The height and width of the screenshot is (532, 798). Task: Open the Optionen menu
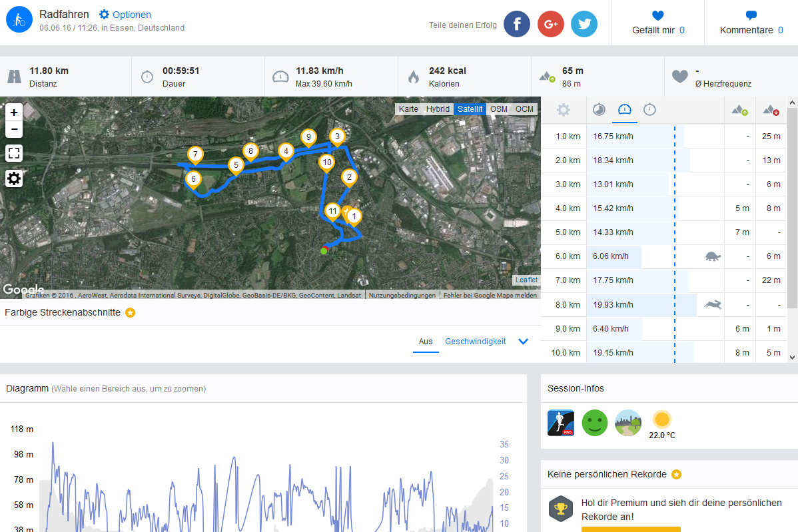(x=125, y=15)
